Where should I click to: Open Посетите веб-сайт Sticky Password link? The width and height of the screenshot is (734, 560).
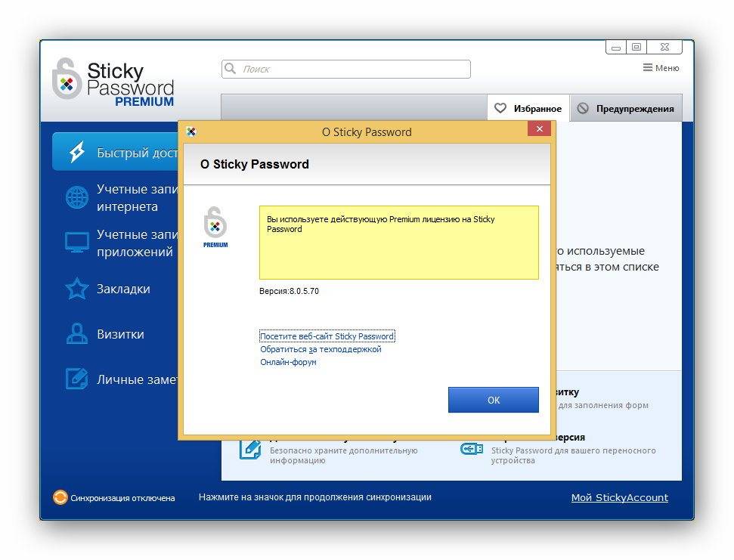coord(327,336)
